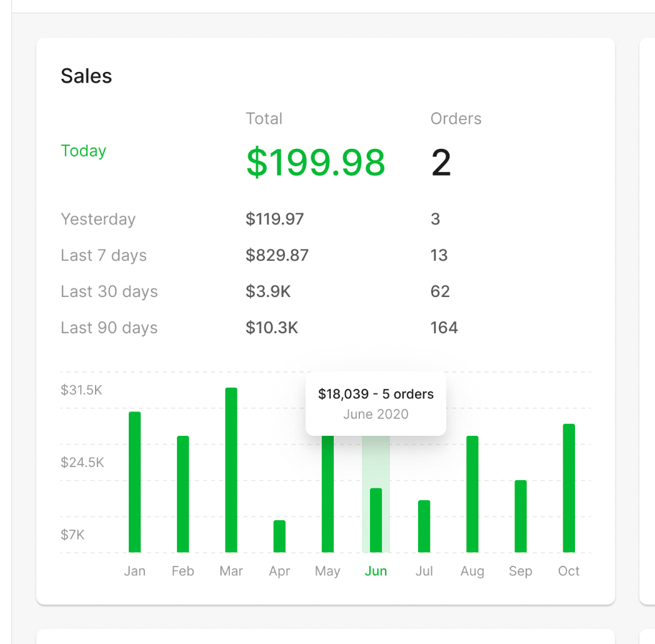
Task: Select the August sales bar
Action: 472,494
